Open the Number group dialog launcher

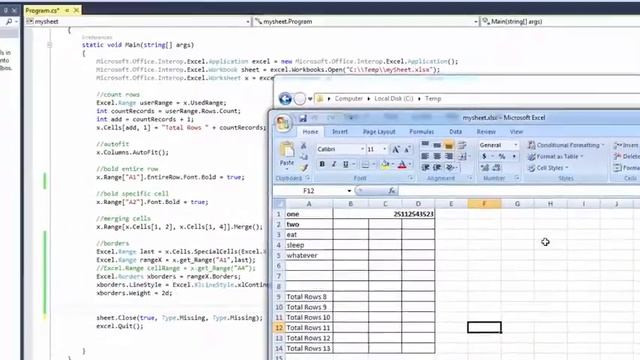coord(517,178)
